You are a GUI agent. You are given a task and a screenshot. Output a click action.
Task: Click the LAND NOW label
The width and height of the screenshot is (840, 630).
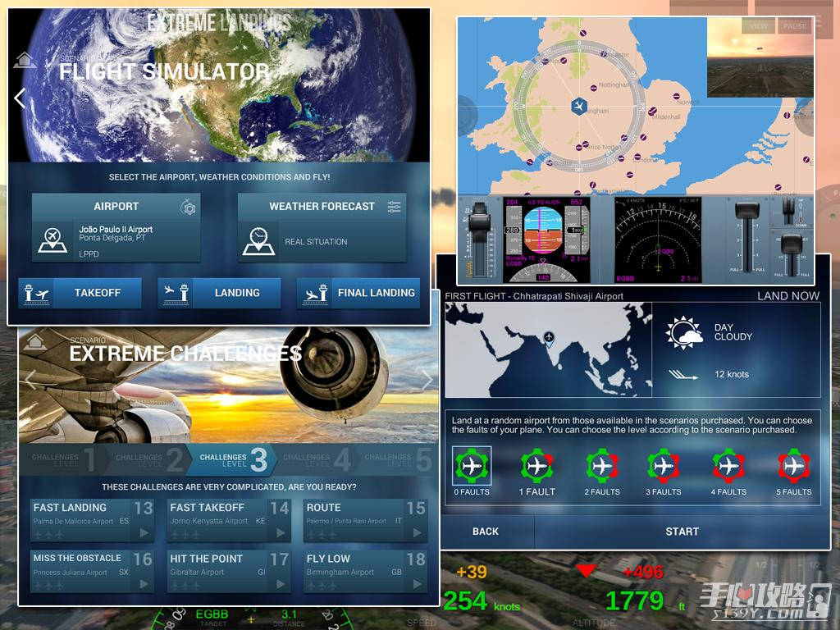pos(788,295)
